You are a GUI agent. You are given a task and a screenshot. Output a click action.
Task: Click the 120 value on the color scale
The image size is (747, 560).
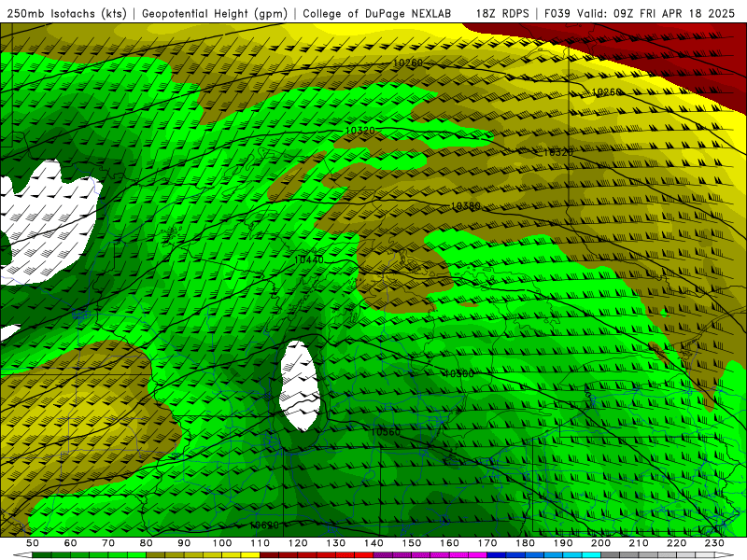(x=298, y=543)
